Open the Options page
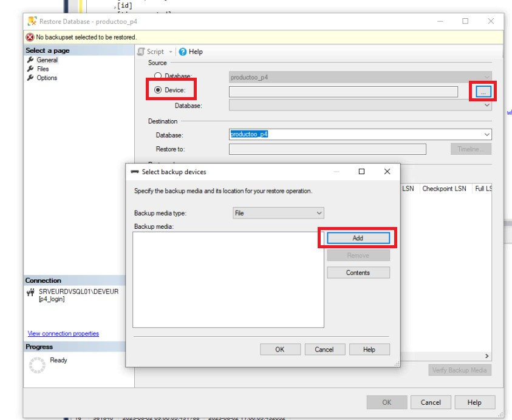 (47, 78)
